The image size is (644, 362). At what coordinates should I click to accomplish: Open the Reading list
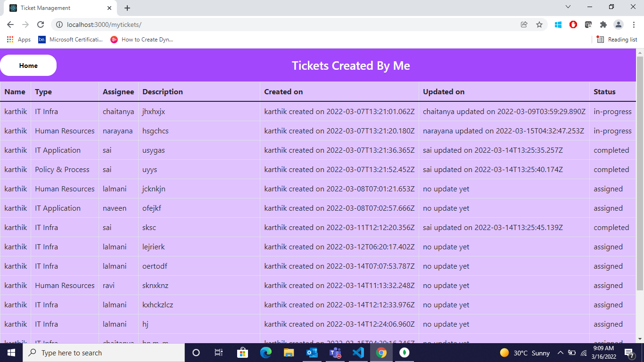tap(617, 40)
